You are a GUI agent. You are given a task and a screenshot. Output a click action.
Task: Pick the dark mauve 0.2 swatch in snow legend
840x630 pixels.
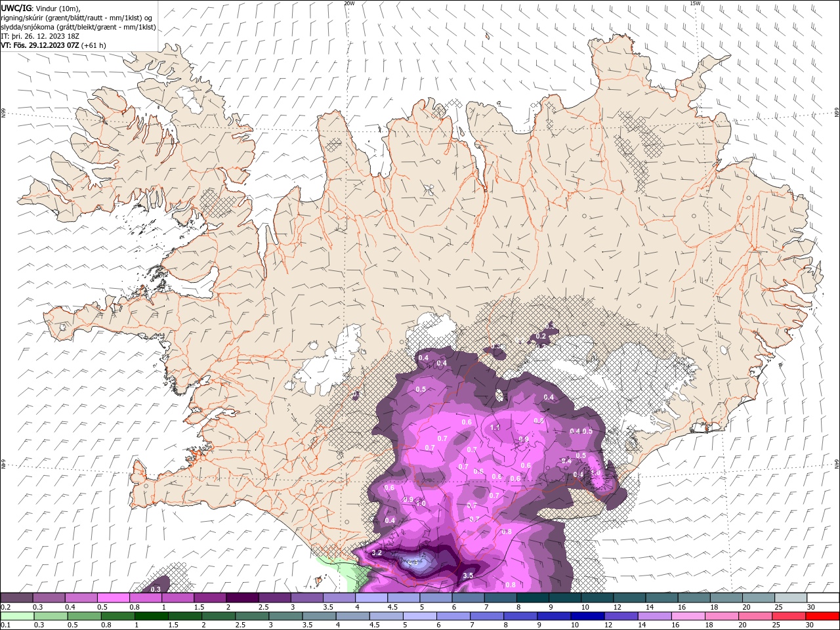(16, 598)
